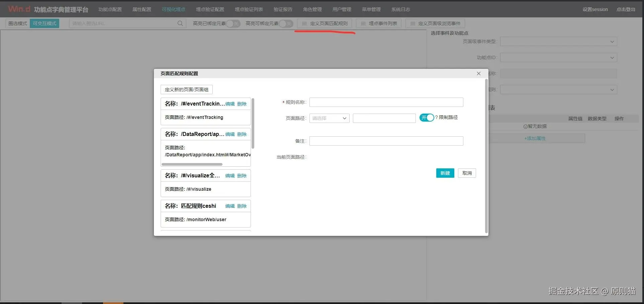This screenshot has height=304, width=644.
Task: Click the 名称: 匹配规则ceshi card title
Action: click(x=190, y=206)
